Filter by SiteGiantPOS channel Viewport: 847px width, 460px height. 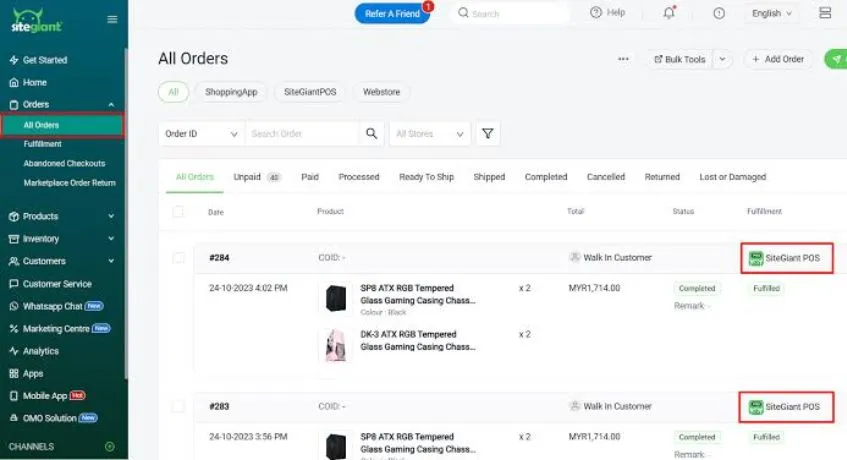(x=310, y=92)
